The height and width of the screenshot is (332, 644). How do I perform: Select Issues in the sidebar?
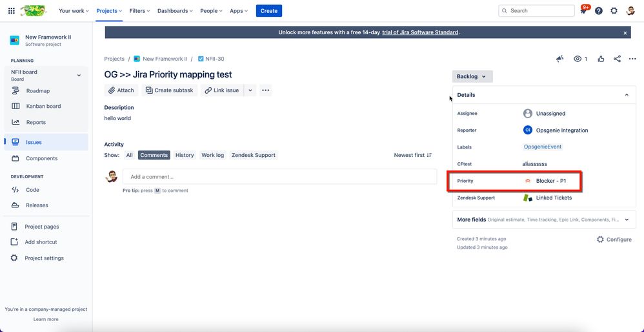[x=46, y=142]
